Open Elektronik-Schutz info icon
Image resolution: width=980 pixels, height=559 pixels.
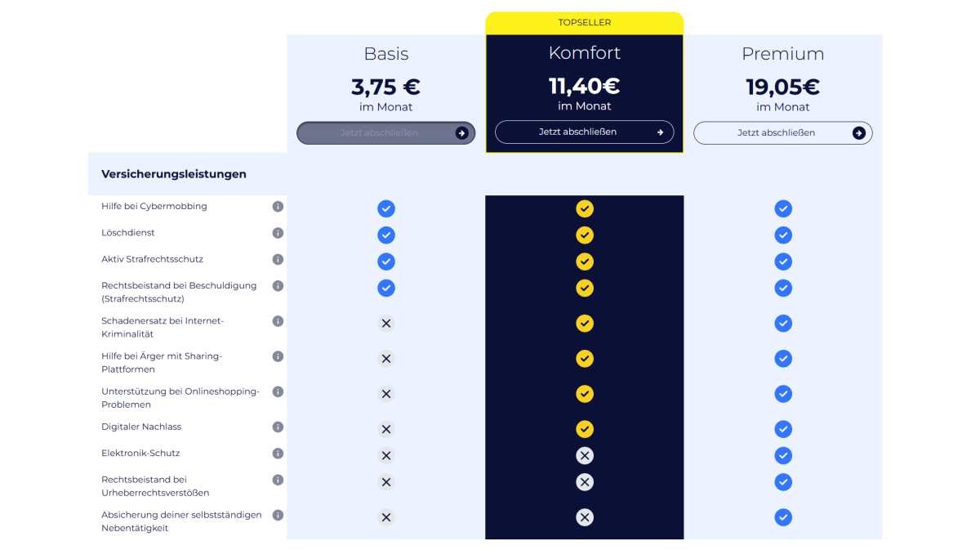278,454
